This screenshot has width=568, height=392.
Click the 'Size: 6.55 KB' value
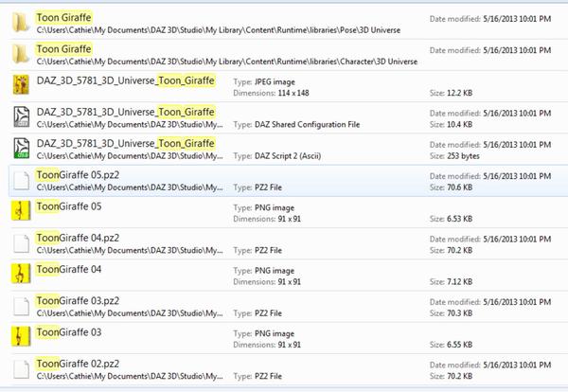(x=451, y=345)
